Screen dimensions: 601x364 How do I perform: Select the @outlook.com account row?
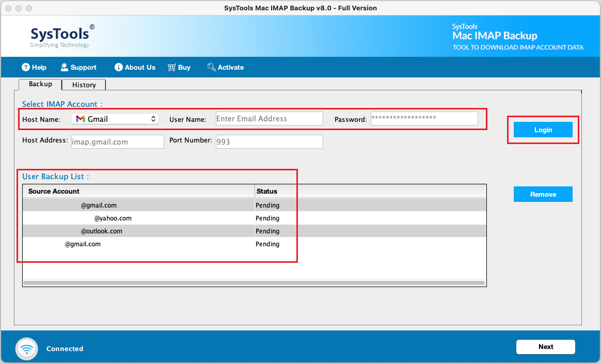tap(255, 231)
